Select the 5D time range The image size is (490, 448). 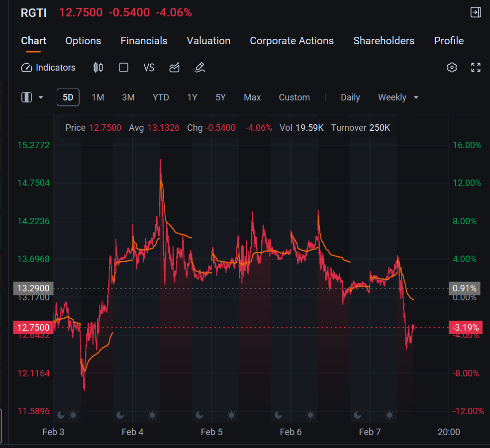68,97
